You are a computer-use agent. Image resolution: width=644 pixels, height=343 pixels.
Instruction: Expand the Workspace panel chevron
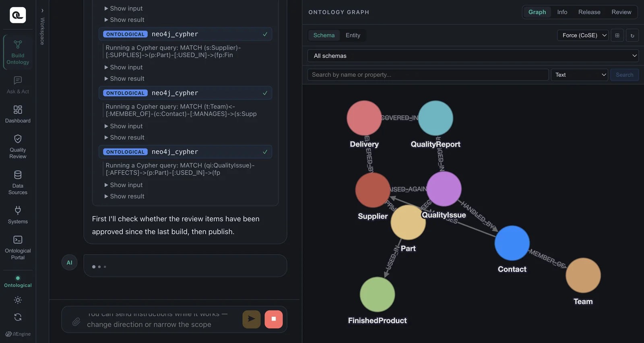click(42, 10)
